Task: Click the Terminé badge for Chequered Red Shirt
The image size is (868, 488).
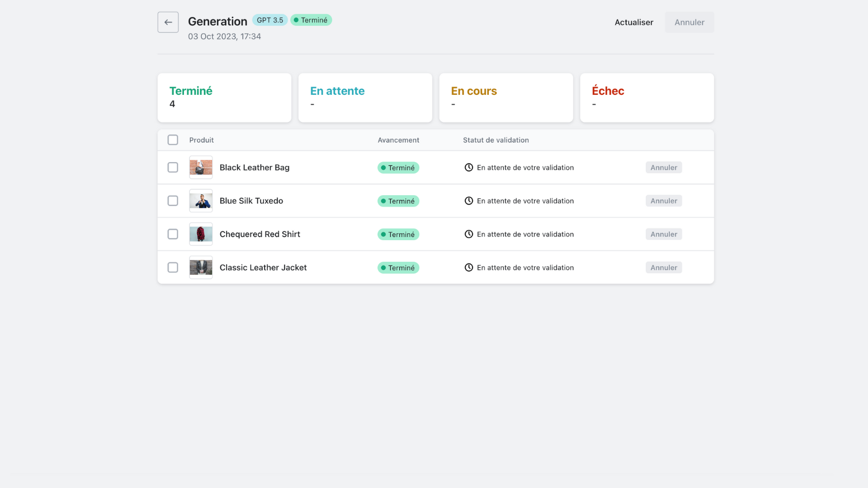Action: pos(398,234)
